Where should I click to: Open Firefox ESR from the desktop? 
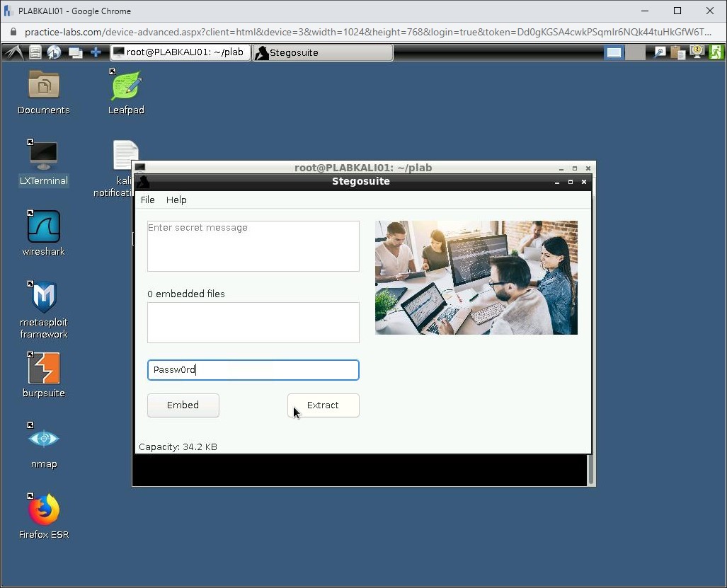point(43,510)
